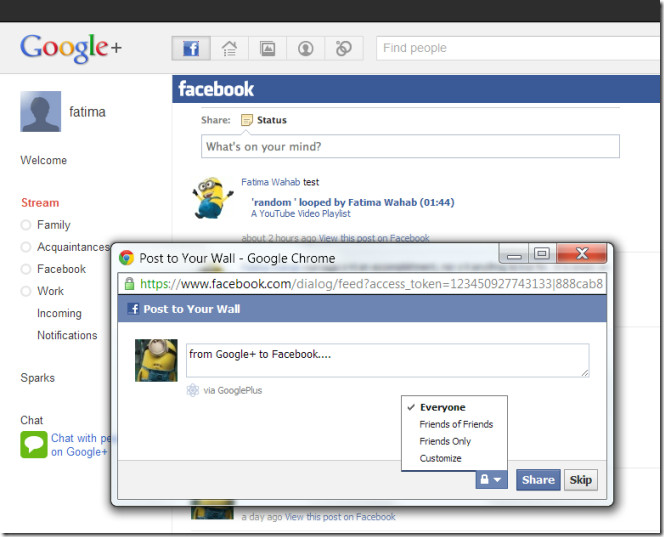Open Incoming in sidebar
The width and height of the screenshot is (664, 537).
click(x=59, y=313)
